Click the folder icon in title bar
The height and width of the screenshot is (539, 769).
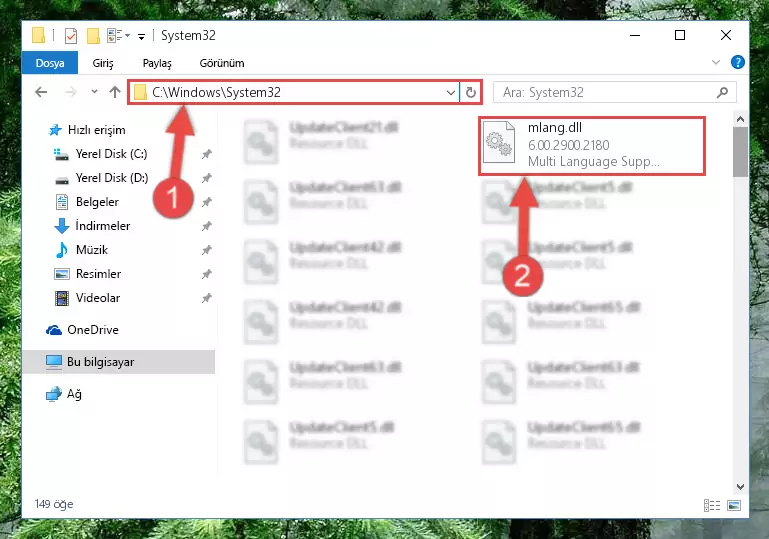38,35
